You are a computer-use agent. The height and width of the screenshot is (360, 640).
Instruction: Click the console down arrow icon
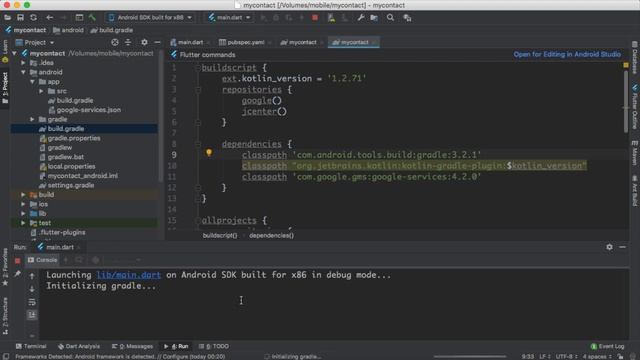[32, 289]
